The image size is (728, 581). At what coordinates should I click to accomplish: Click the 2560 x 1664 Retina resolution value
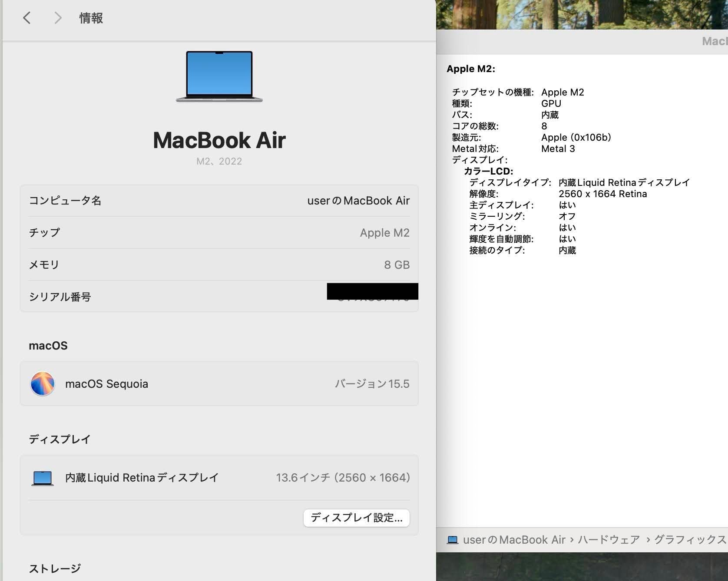click(602, 194)
